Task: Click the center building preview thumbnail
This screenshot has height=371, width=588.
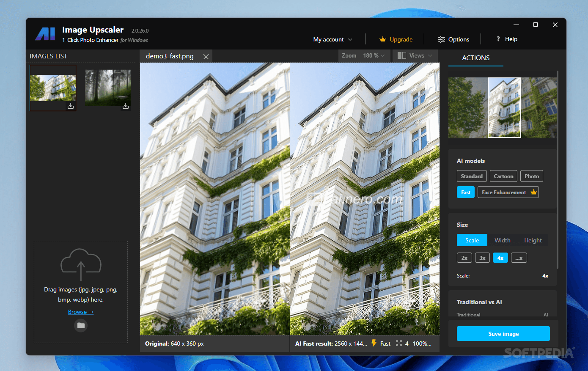Action: tap(504, 108)
